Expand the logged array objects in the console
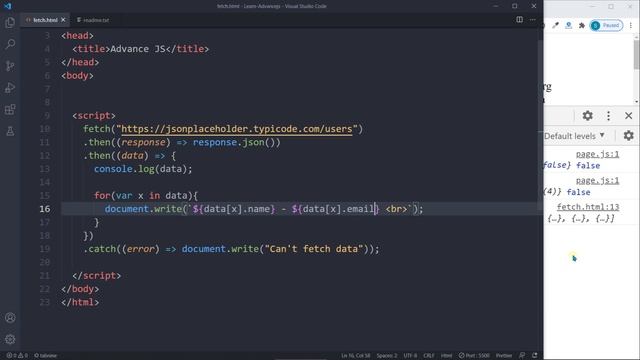 pyautogui.click(x=581, y=219)
